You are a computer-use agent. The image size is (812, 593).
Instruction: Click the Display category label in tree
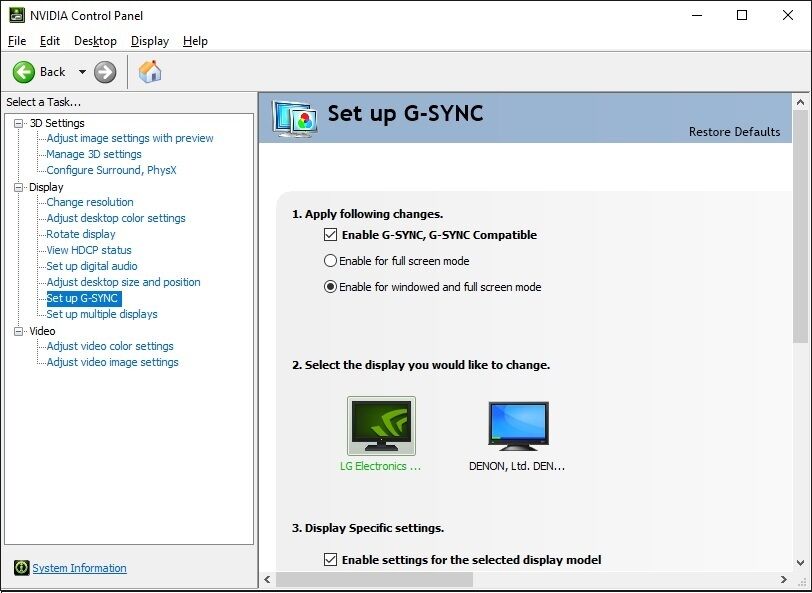pos(46,187)
